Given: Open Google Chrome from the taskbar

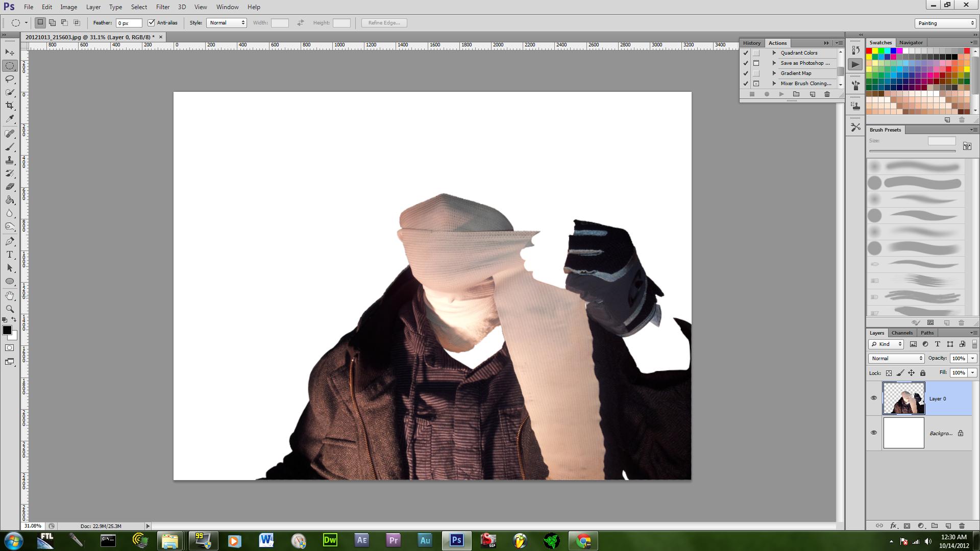Looking at the screenshot, I should (x=583, y=540).
